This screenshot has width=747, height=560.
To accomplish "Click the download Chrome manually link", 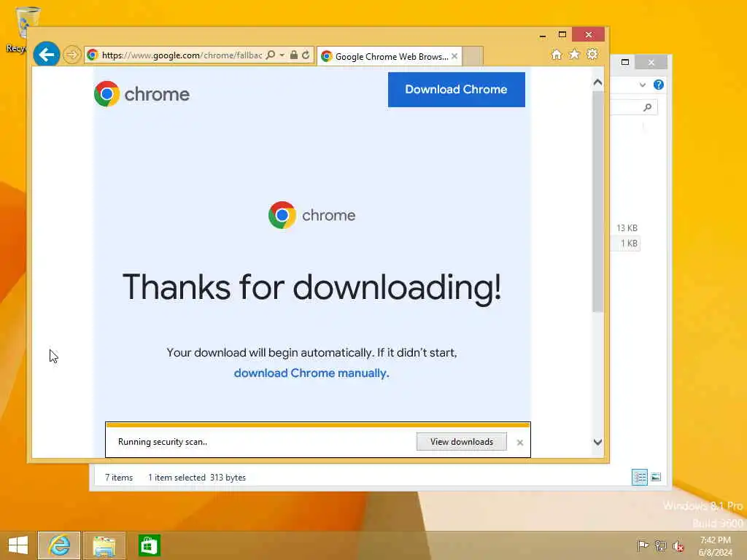I will coord(311,373).
